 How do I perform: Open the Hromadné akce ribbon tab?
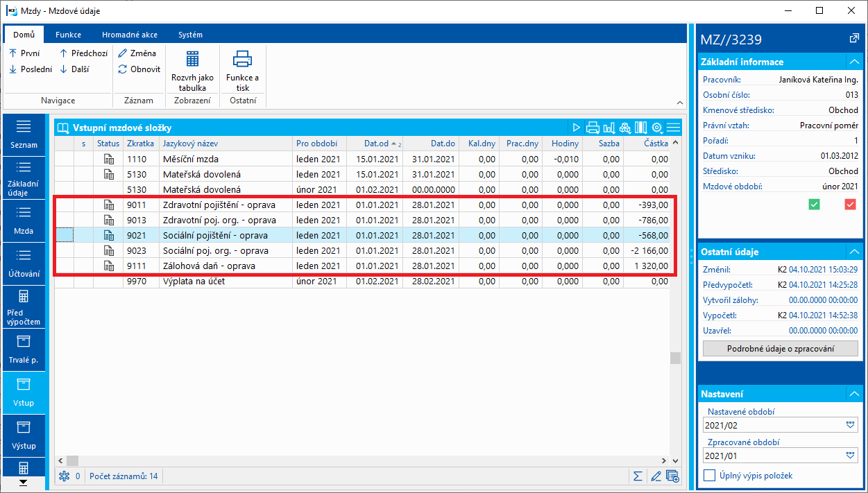click(130, 35)
